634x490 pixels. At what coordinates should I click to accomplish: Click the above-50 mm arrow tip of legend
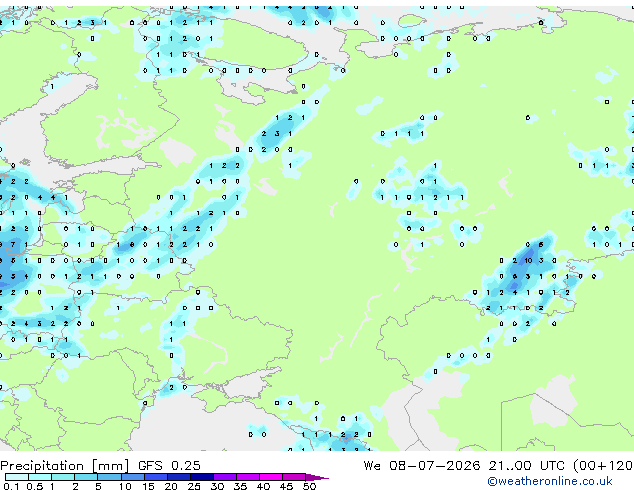(x=317, y=477)
